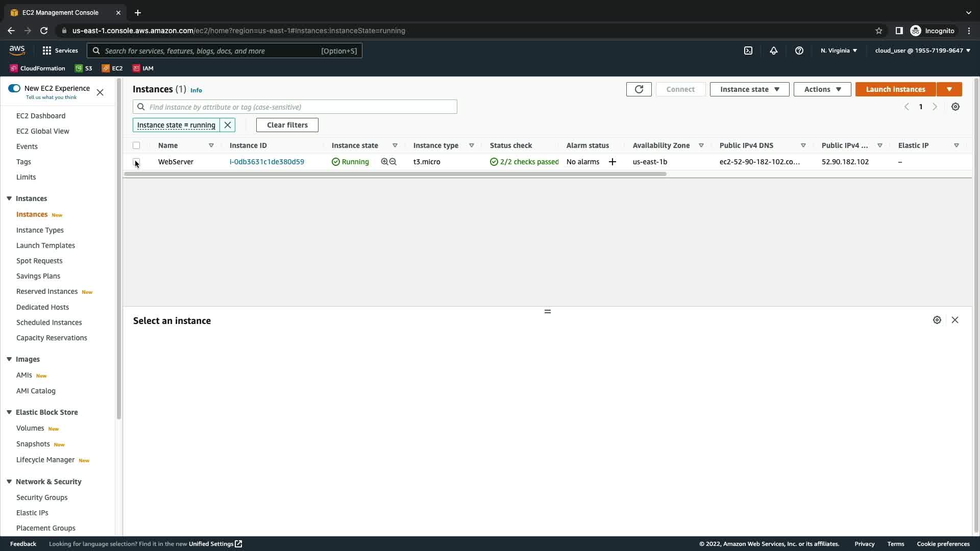
Task: Open the CloudShell terminal icon
Action: 748,51
